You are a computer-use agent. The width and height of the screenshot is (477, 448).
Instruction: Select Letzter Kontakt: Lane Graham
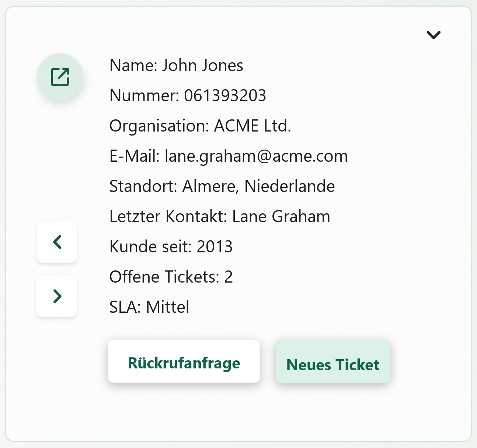[x=220, y=217]
